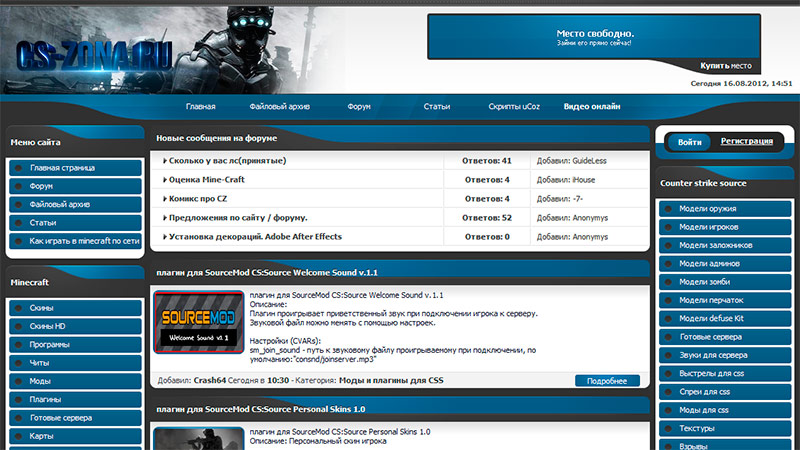The width and height of the screenshot is (800, 450).
Task: Click author name GuideLess
Action: click(x=589, y=161)
